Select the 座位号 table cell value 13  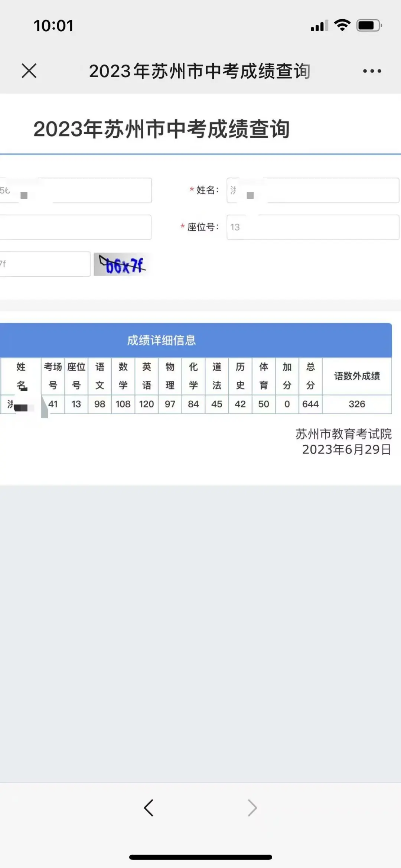(76, 404)
